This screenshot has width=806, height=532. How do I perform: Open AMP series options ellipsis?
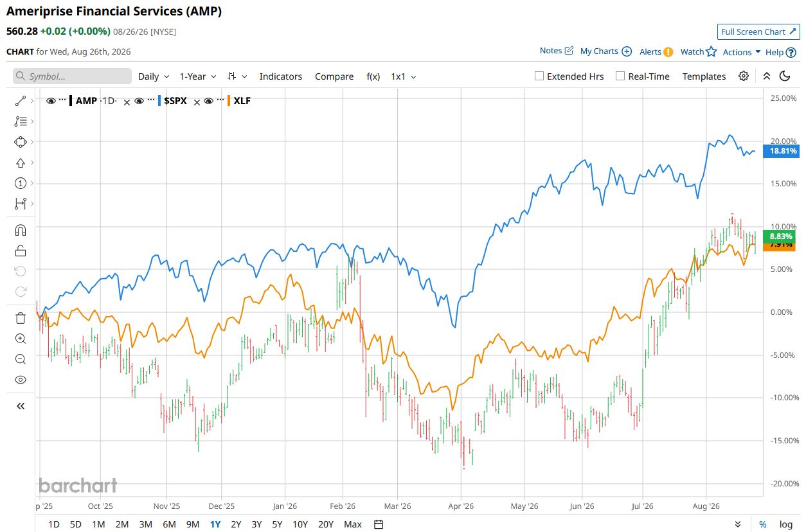(62, 100)
